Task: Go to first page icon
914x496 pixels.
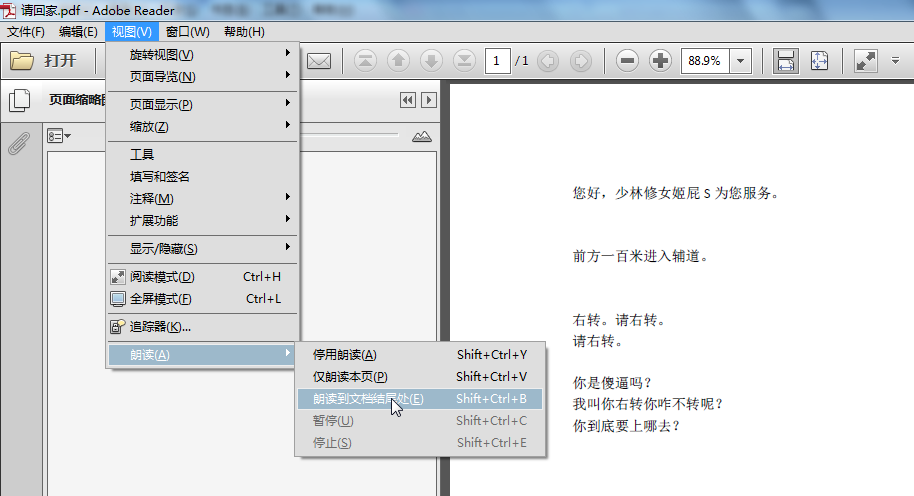Action: pos(365,61)
